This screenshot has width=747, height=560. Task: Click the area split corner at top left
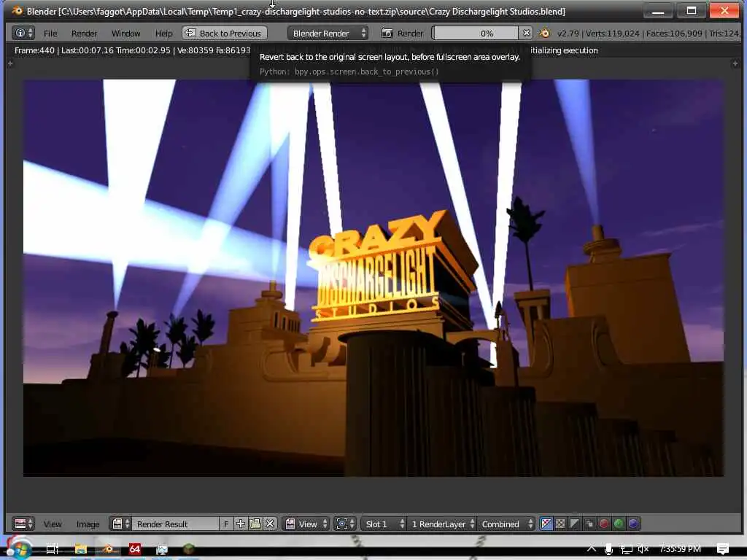10,63
